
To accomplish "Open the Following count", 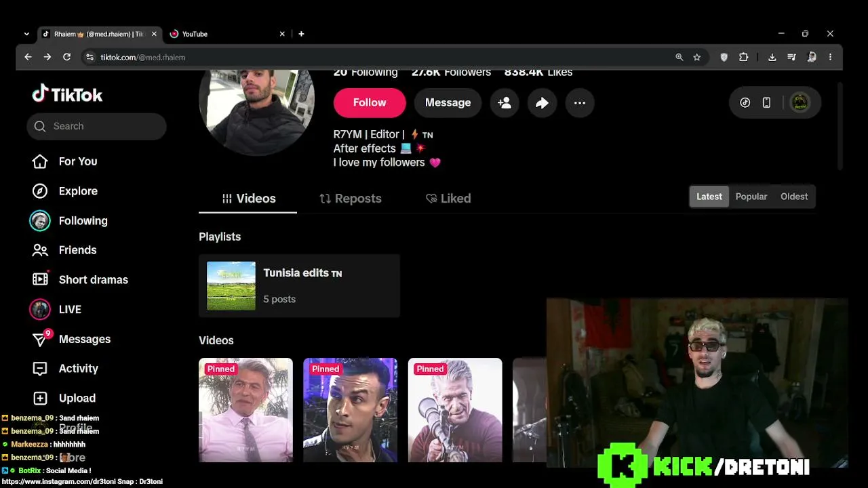I will coord(366,72).
